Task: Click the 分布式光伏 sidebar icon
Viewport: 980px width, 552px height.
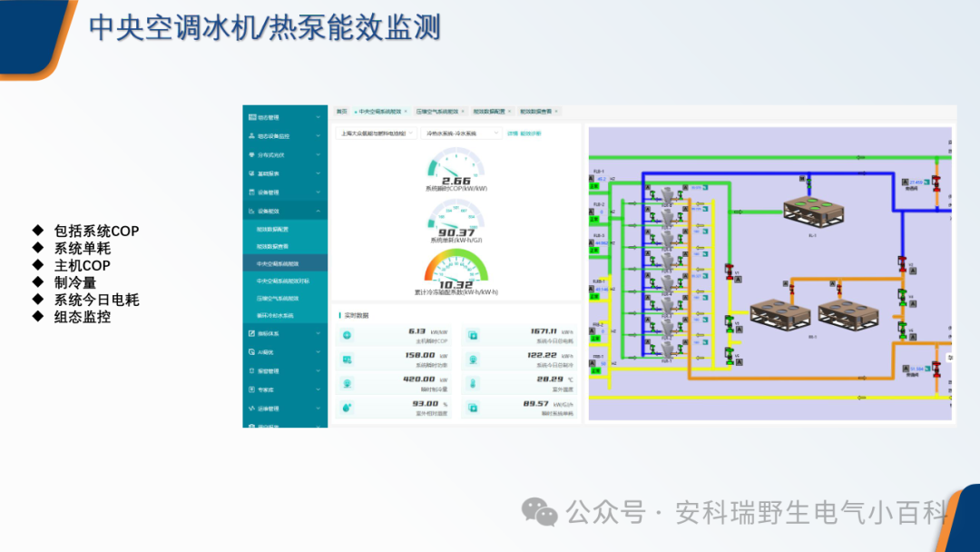Action: pos(252,154)
